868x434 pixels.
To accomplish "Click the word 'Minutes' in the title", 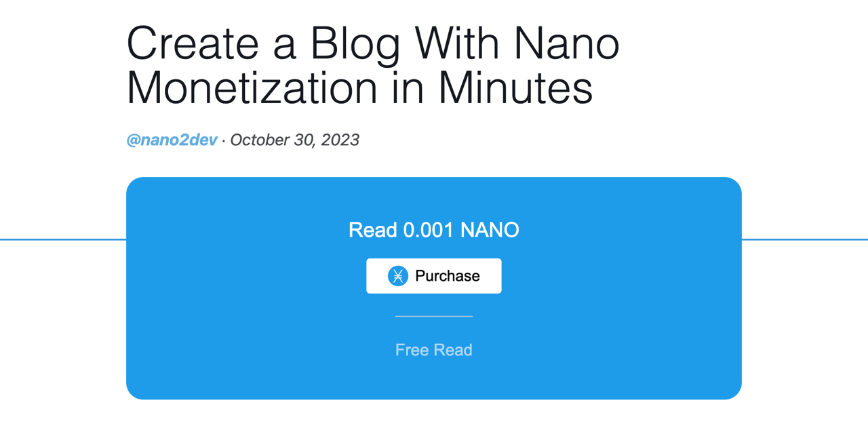I will tap(515, 88).
